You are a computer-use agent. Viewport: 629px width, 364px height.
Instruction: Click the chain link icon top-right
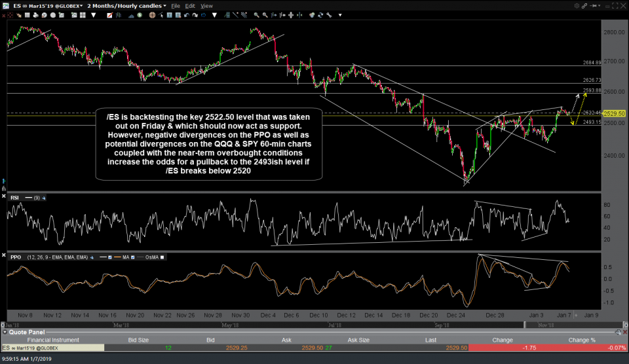tap(584, 6)
